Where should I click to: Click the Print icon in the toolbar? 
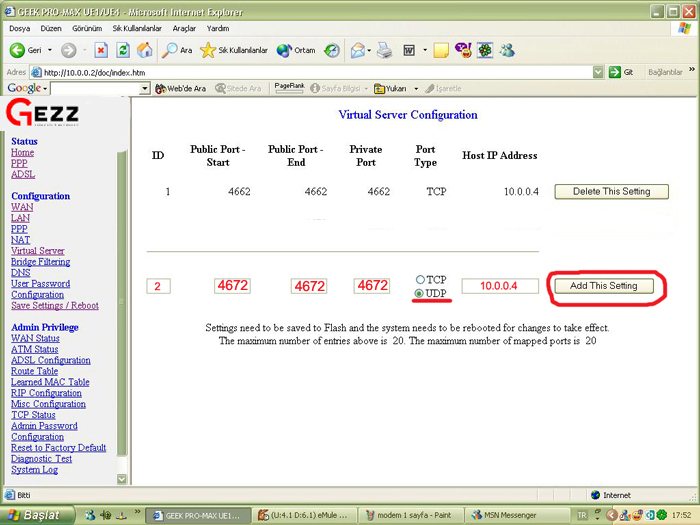(x=384, y=50)
